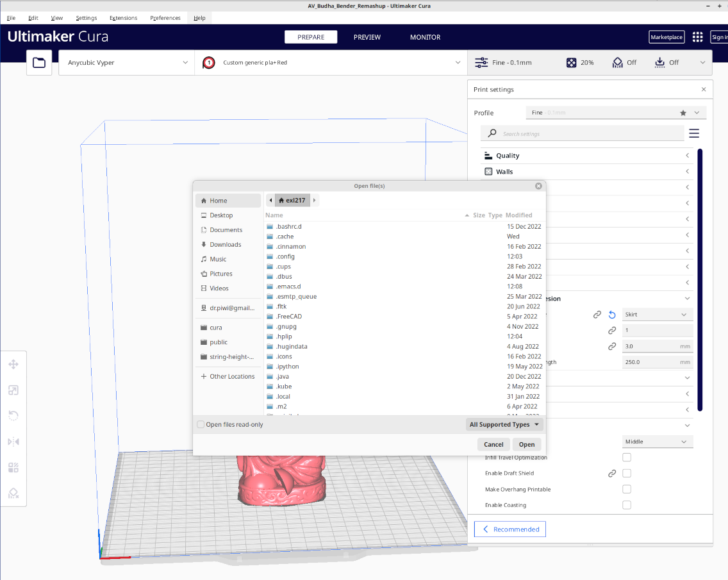Click exl217 path bar button

(292, 200)
